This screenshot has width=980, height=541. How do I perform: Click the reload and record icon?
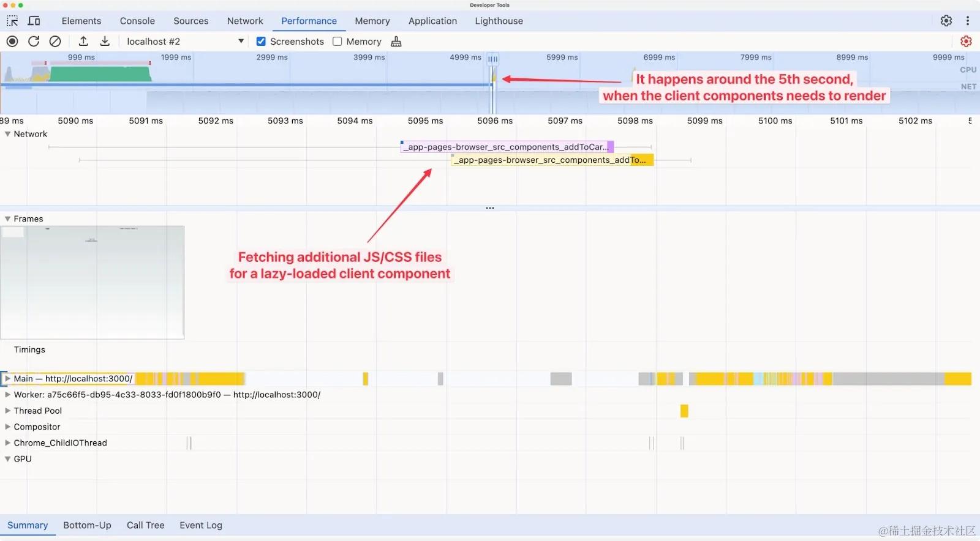coord(34,41)
